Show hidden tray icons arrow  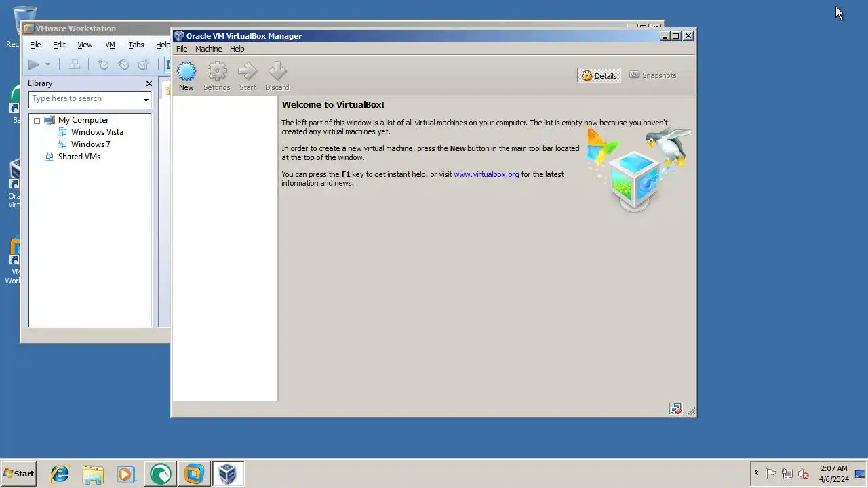[756, 474]
